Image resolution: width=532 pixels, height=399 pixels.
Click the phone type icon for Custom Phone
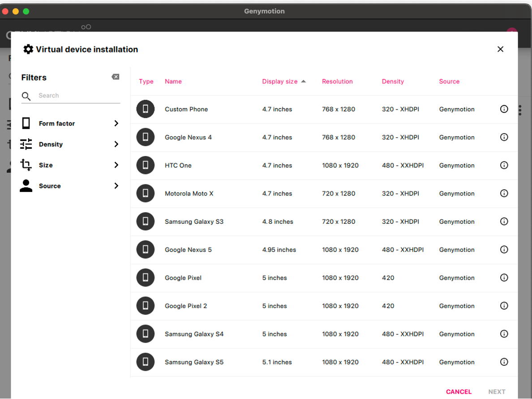(x=146, y=109)
